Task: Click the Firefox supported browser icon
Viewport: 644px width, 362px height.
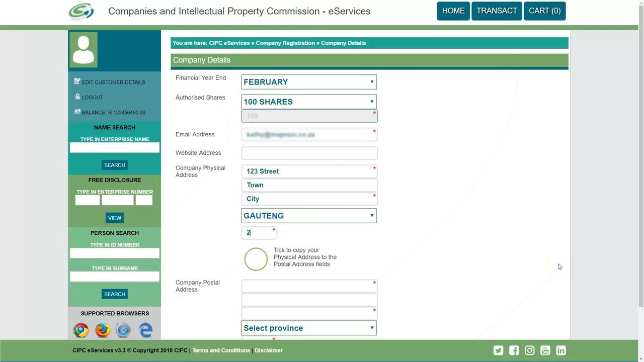Action: (102, 330)
